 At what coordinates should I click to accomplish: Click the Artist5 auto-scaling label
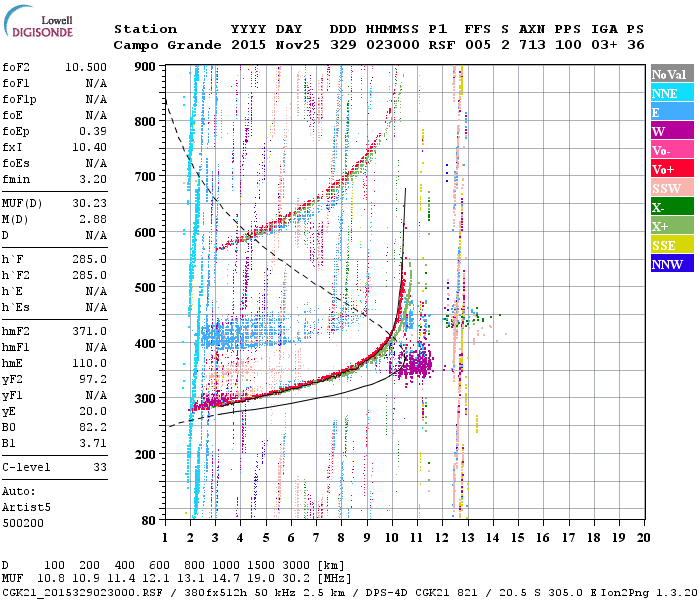point(26,508)
